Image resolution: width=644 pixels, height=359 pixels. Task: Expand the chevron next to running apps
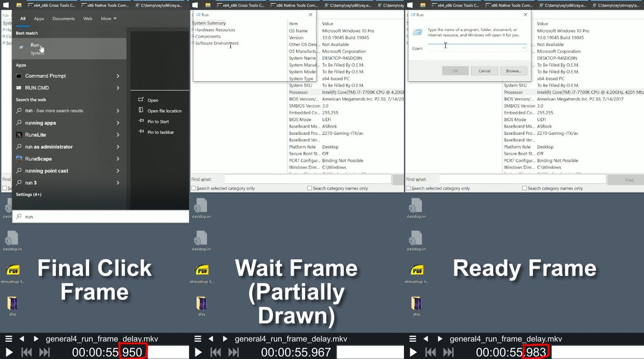click(x=118, y=123)
